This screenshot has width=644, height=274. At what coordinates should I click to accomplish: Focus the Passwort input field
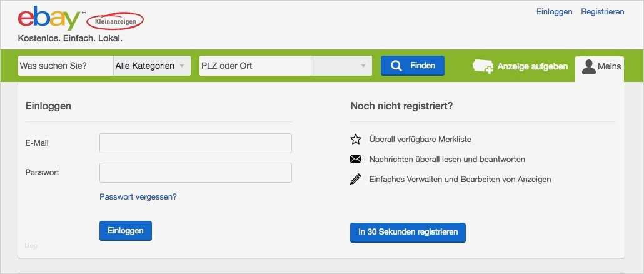pyautogui.click(x=196, y=173)
